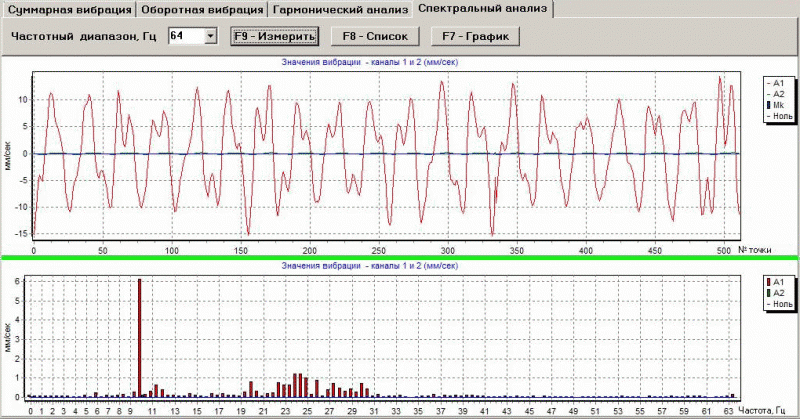Click A2 entry in upper chart legend
This screenshot has width=800, height=419.
[778, 94]
